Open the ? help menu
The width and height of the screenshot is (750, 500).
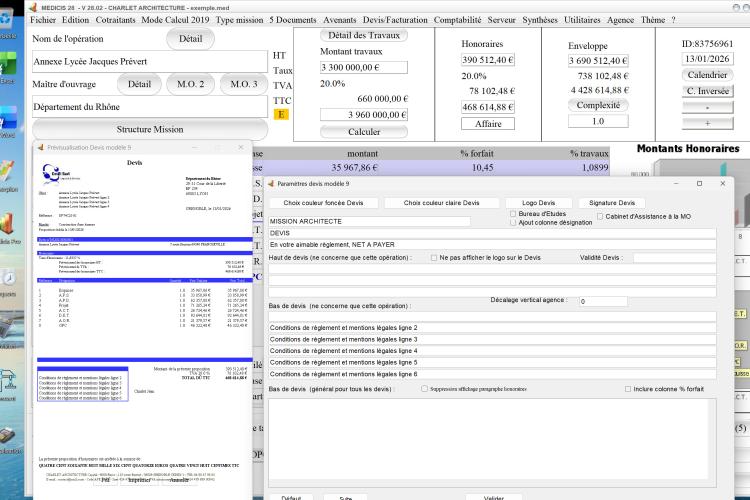pyautogui.click(x=673, y=20)
